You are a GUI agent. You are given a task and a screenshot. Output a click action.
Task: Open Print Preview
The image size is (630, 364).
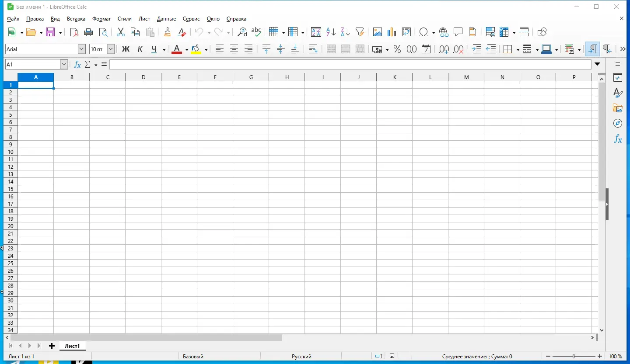pyautogui.click(x=103, y=32)
